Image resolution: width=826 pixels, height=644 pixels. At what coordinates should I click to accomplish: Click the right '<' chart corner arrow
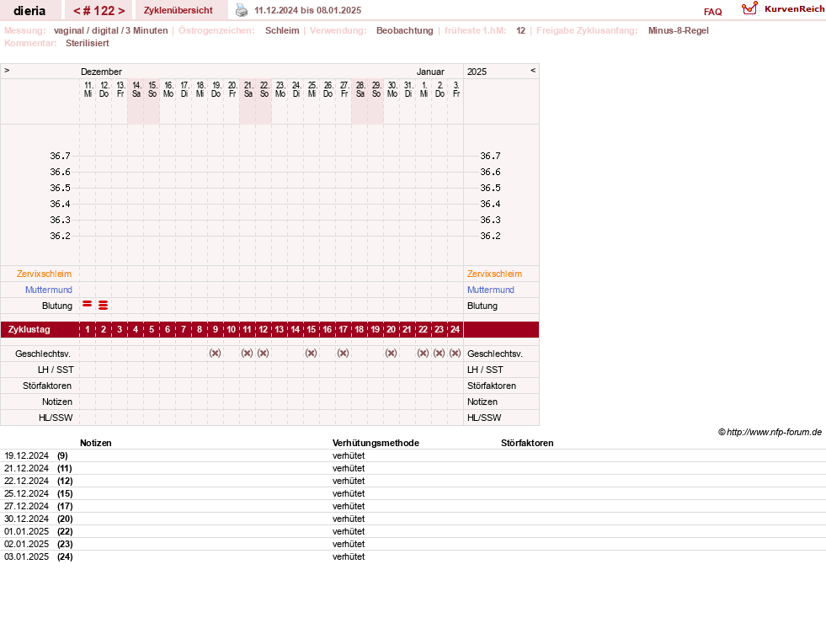coord(533,70)
